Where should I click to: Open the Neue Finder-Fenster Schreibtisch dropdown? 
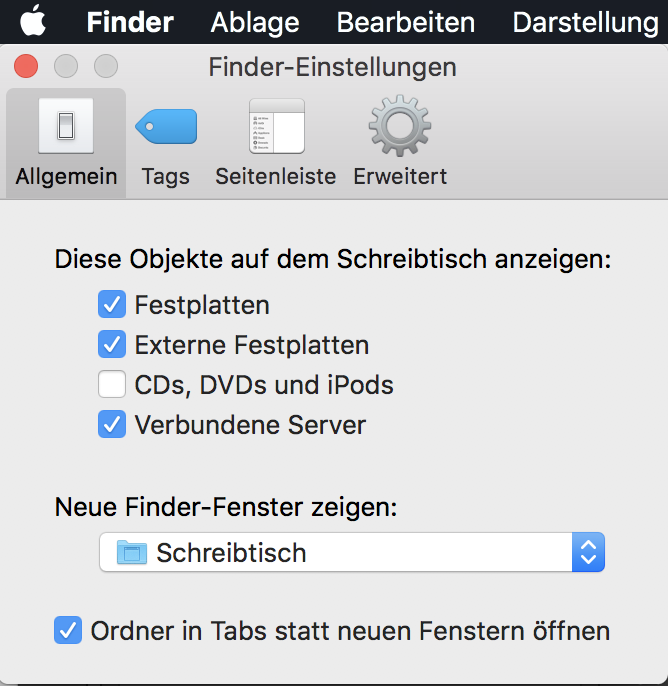[352, 552]
